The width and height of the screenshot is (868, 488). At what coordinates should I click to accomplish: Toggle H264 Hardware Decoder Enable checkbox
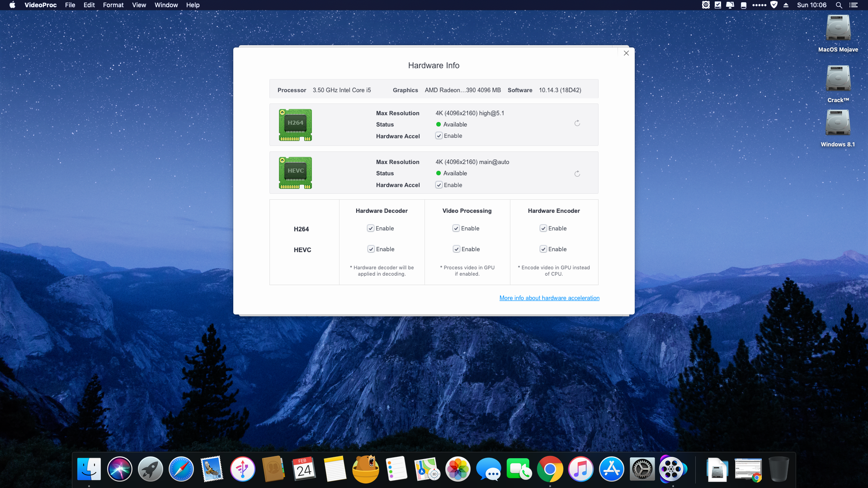point(371,229)
